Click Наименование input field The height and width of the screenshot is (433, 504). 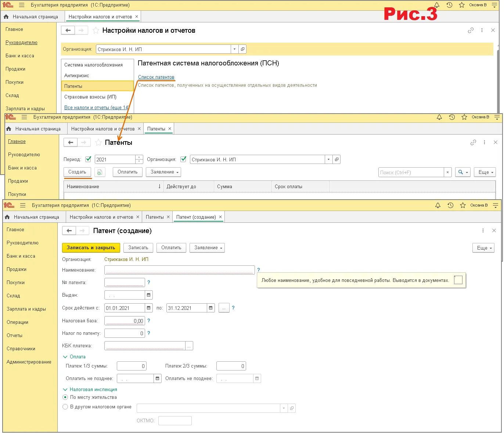[x=180, y=270]
